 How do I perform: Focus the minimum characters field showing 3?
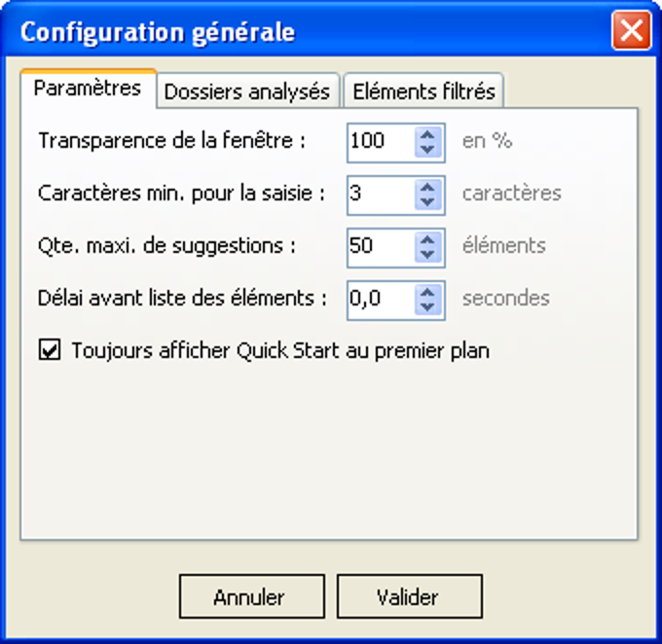pyautogui.click(x=381, y=196)
